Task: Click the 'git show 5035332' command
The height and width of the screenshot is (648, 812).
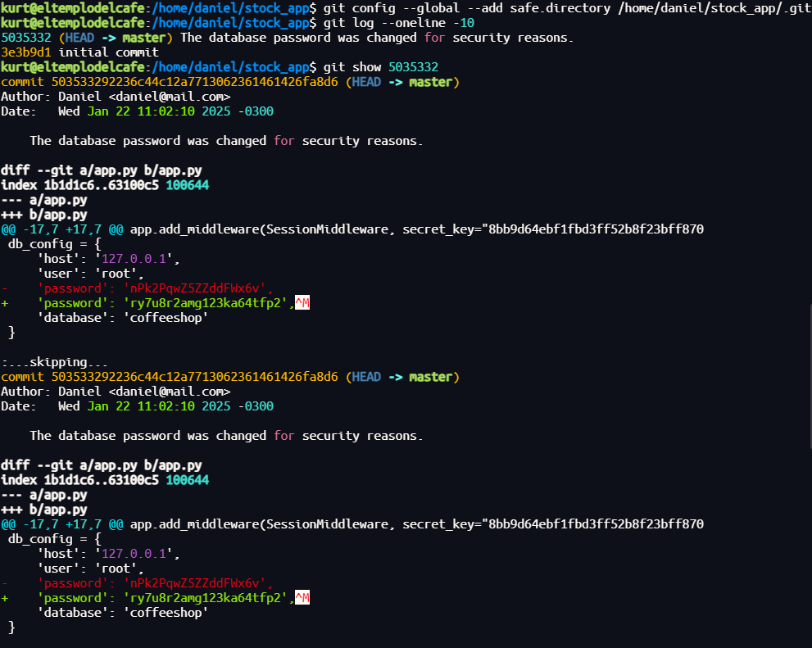Action: pyautogui.click(x=381, y=67)
